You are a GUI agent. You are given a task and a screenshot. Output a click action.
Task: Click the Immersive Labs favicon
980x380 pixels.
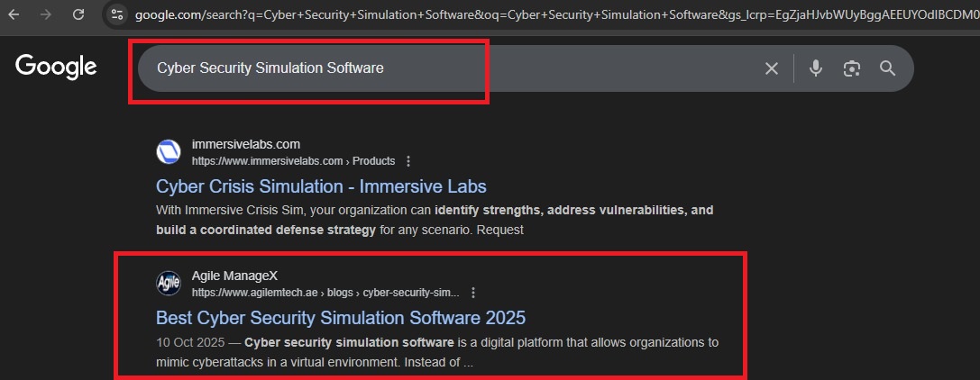click(x=169, y=152)
